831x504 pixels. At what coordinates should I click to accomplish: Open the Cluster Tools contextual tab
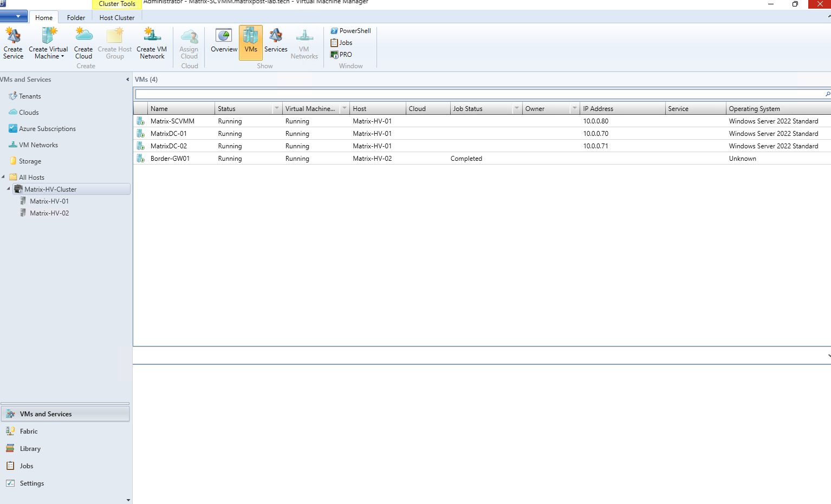pyautogui.click(x=117, y=4)
